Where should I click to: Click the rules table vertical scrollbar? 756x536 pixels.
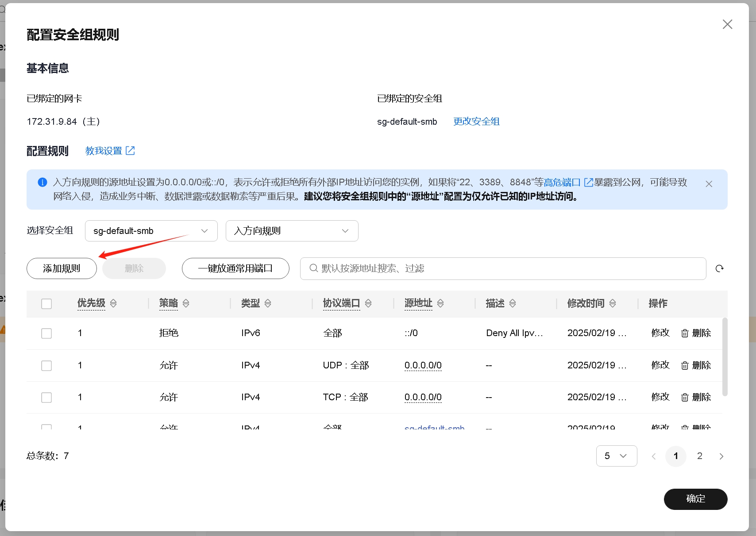725,356
